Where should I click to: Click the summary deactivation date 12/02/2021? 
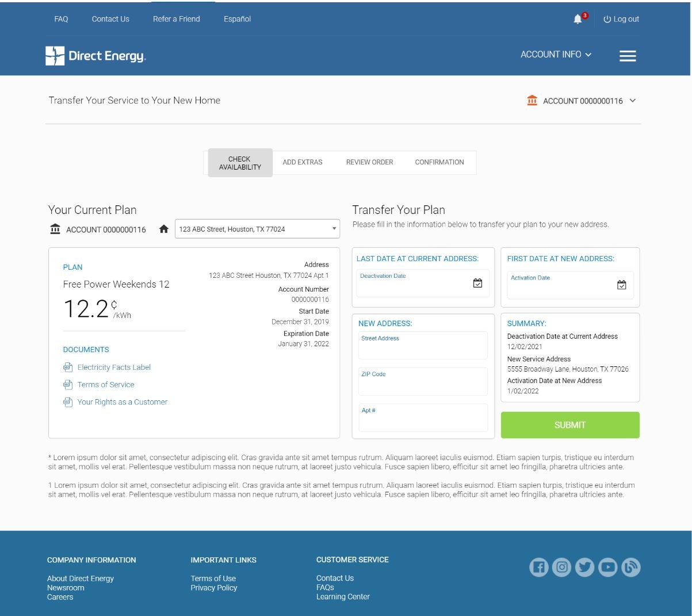point(525,347)
